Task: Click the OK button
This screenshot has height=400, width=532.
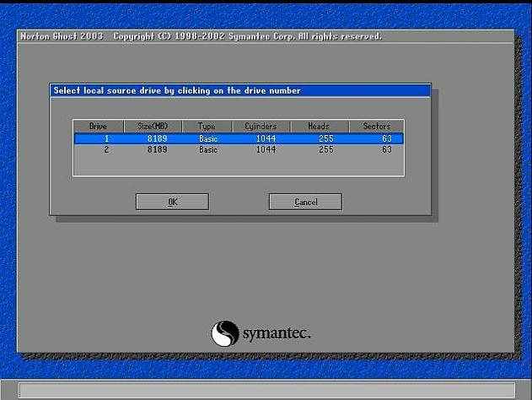Action: (x=172, y=202)
